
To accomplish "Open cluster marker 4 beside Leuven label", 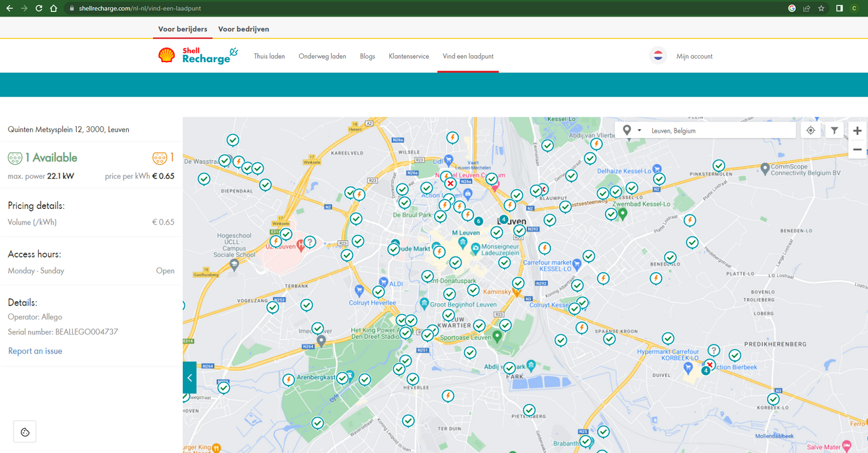I will (x=503, y=219).
